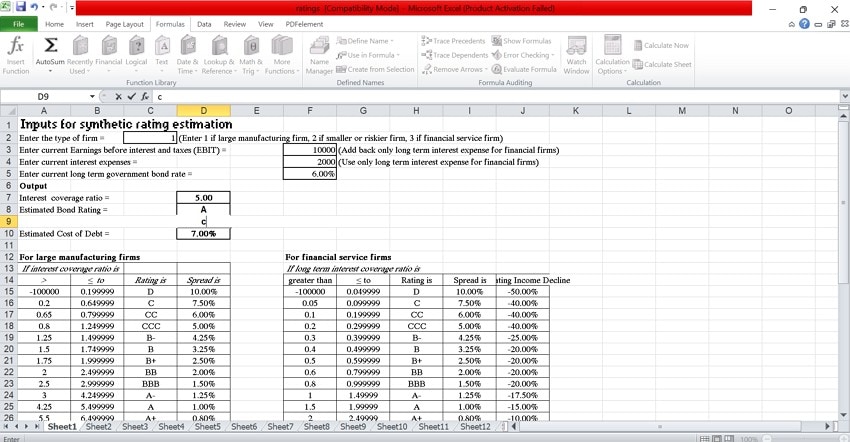The width and height of the screenshot is (850, 442).
Task: Open the Use in Formula dropdown
Action: (368, 55)
